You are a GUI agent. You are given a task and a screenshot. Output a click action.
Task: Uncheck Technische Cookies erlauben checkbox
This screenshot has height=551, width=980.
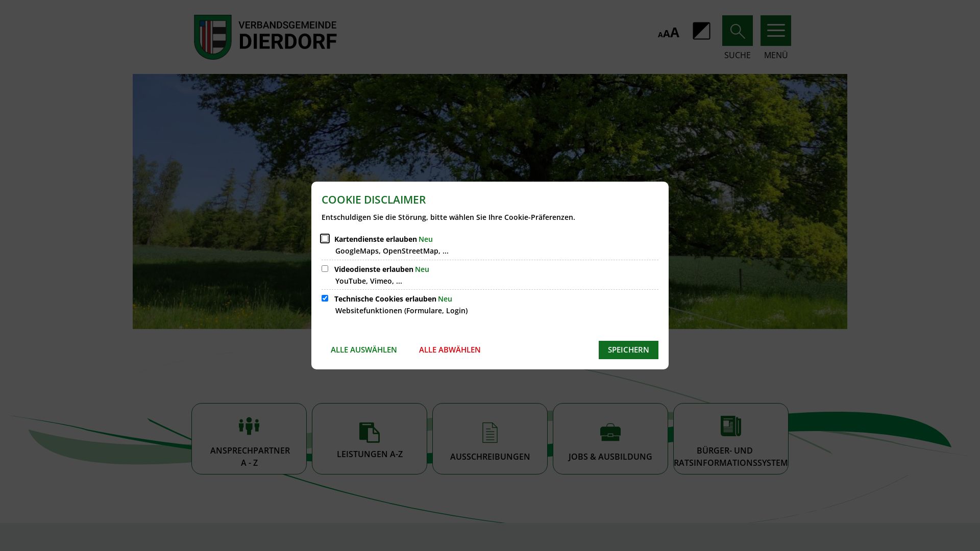325,298
